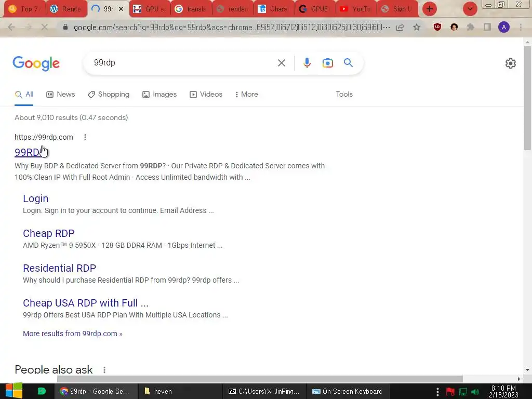Open the Login sitelink
The height and width of the screenshot is (399, 532).
[36, 198]
